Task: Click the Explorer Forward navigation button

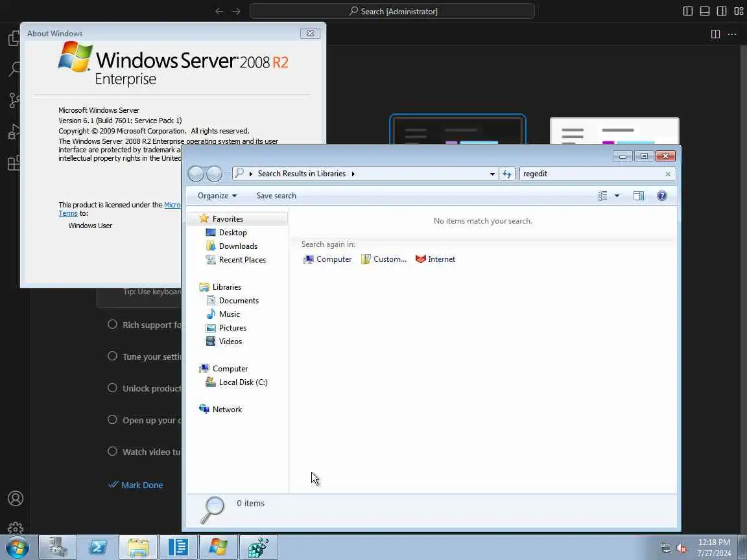Action: [214, 174]
